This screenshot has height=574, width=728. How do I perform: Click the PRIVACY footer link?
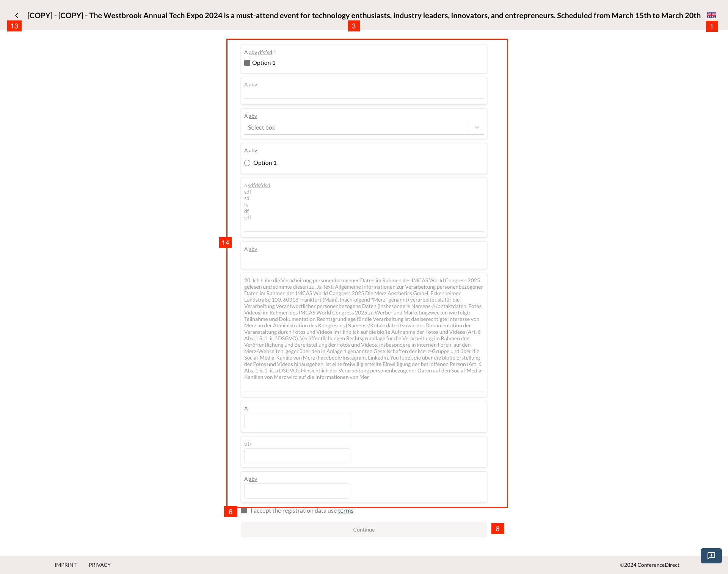99,565
